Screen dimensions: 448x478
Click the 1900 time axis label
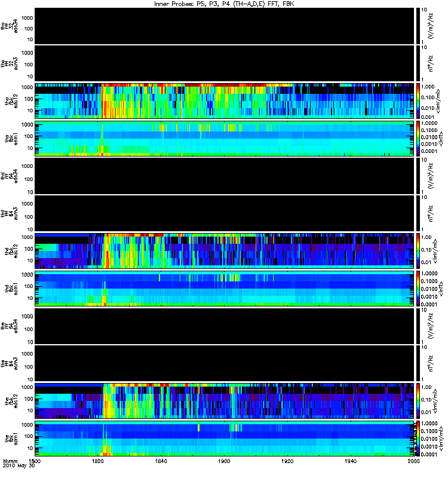(x=224, y=461)
